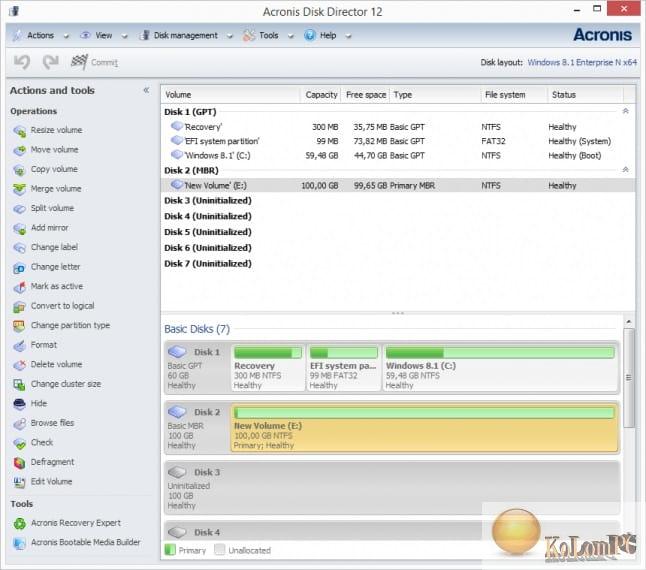Click the Convert to logical icon
The width and height of the screenshot is (646, 570).
coord(19,306)
